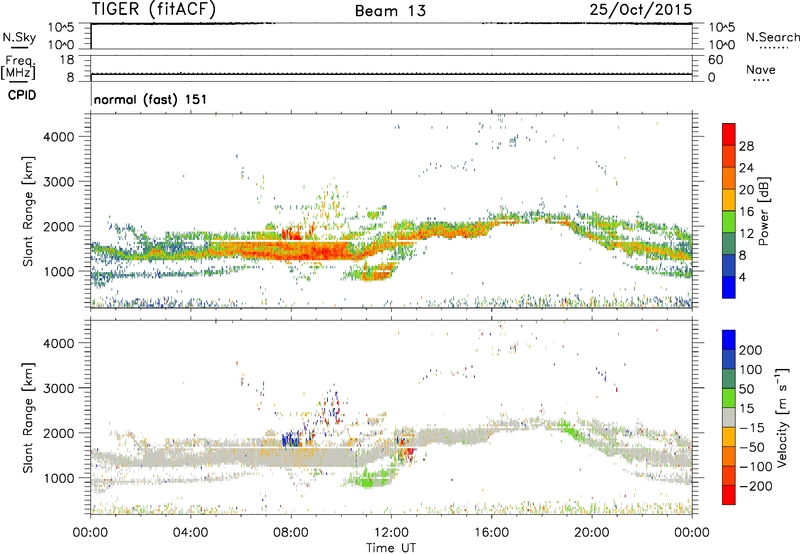Click the date "25/Oct/2015"
The width and height of the screenshot is (800, 554).
641,10
